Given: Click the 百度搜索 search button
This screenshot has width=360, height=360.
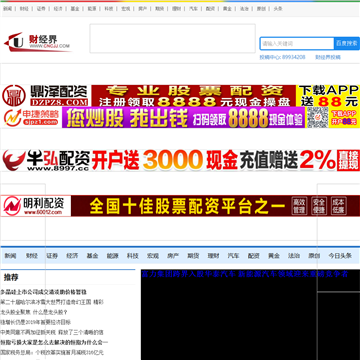Looking at the screenshot, I should tap(347, 44).
